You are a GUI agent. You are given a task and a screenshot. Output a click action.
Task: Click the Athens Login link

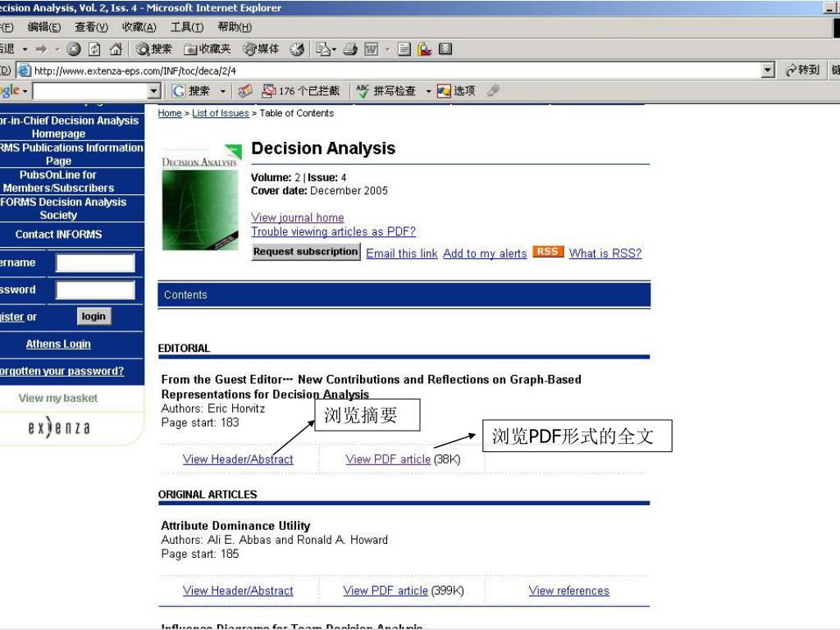click(58, 344)
